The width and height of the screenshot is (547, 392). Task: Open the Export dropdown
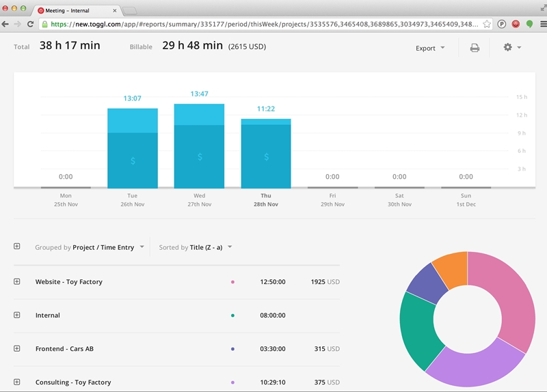click(430, 48)
